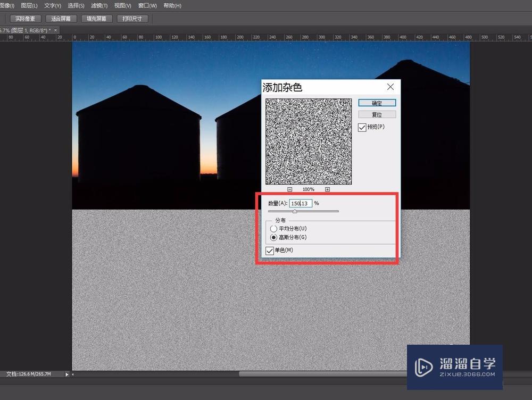Click the scroll-left arrow of horizontal scrollbar
The image size is (532, 400).
point(73,374)
